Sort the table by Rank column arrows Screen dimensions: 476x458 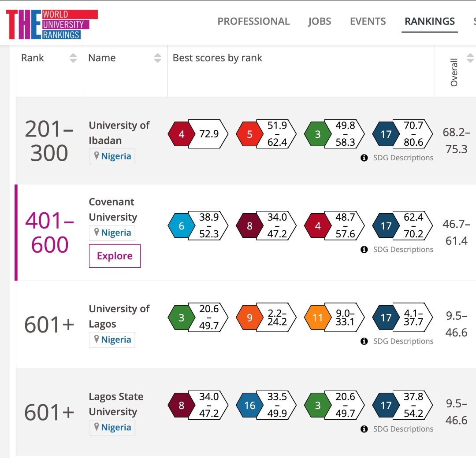click(73, 58)
